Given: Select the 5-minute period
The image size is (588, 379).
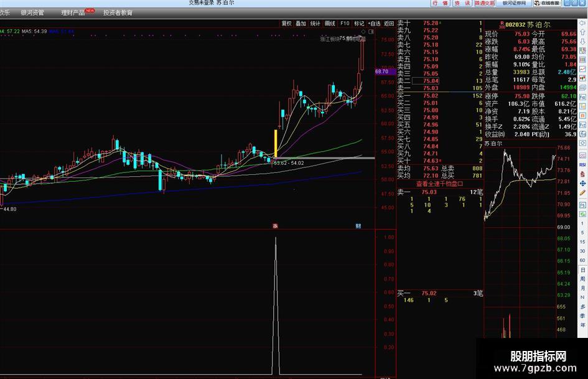Looking at the screenshot, I should pos(582,233).
